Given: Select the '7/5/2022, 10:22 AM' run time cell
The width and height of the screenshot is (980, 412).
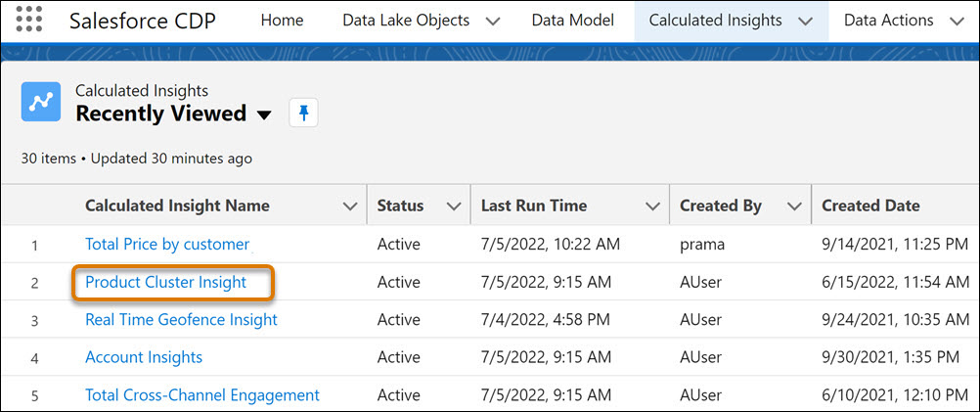Looking at the screenshot, I should [x=550, y=245].
